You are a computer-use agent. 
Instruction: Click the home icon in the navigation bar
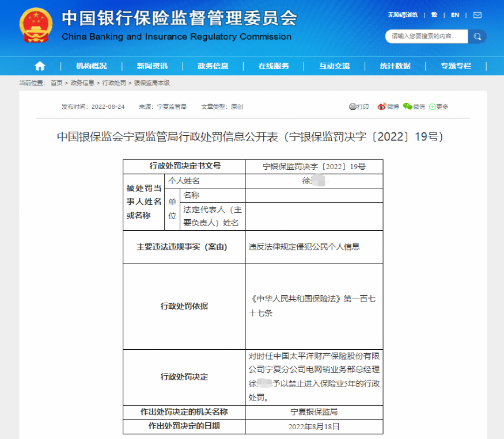39,66
